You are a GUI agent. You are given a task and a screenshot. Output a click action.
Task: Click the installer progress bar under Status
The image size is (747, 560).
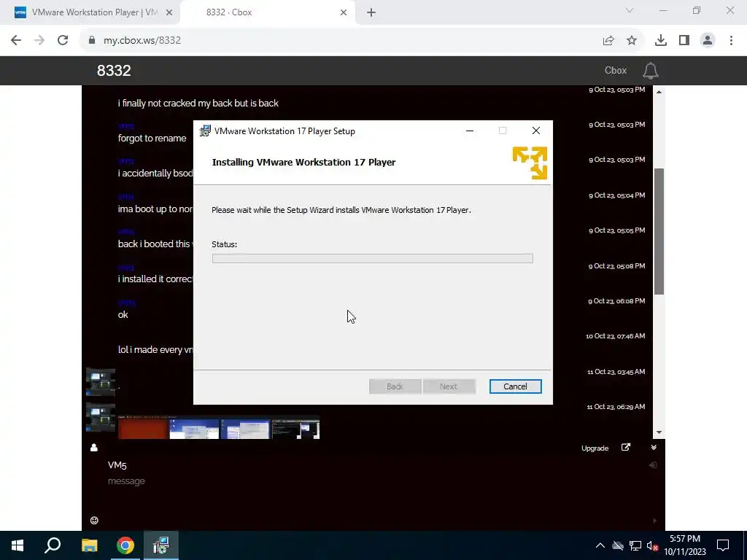[372, 259]
